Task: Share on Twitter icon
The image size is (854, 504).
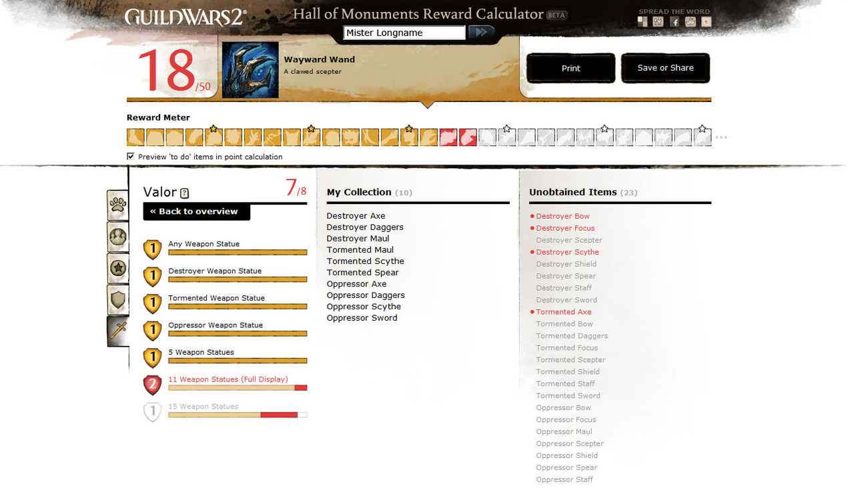Action: (x=707, y=21)
